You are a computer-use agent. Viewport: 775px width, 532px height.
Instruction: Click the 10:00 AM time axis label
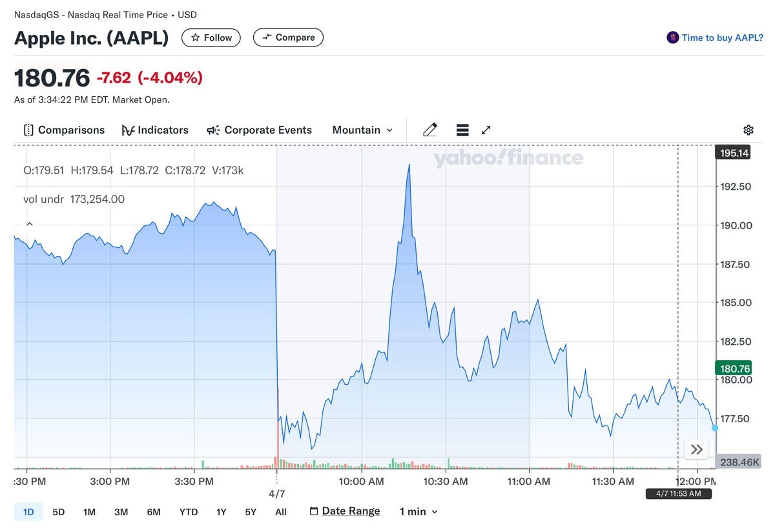[x=362, y=482]
